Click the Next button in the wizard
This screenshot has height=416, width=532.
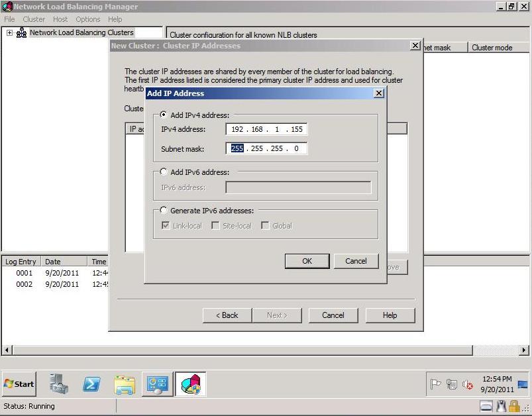[x=277, y=315]
